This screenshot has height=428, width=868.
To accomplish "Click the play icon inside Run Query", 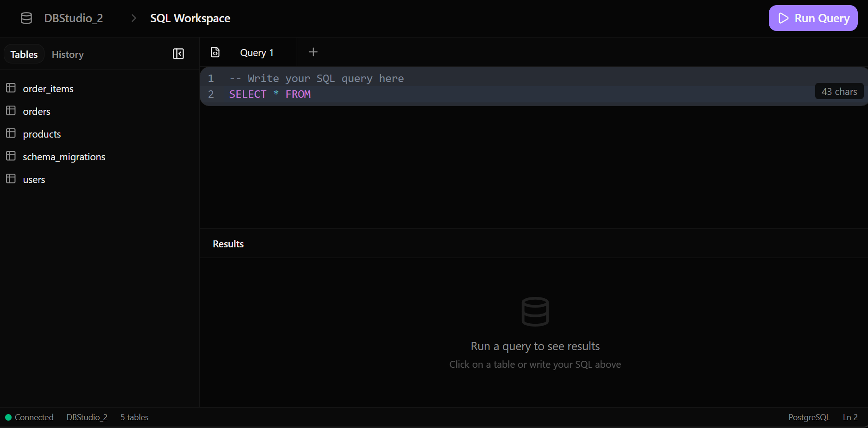I will tap(784, 18).
